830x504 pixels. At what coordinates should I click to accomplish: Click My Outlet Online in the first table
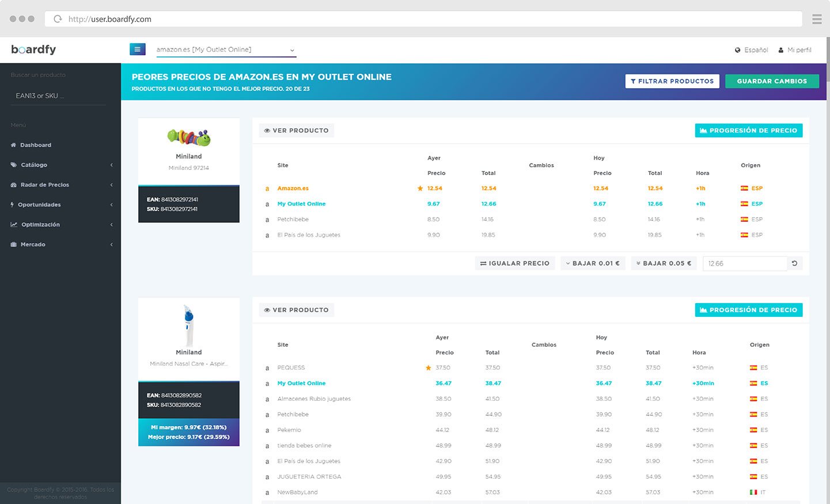tap(301, 204)
